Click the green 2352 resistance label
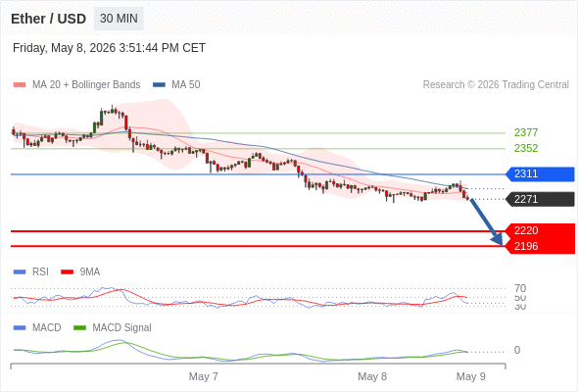Image resolution: width=578 pixels, height=392 pixels. [526, 148]
